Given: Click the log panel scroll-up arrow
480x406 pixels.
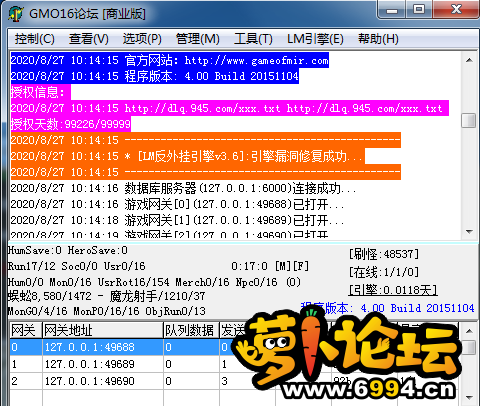Looking at the screenshot, I should (469, 60).
